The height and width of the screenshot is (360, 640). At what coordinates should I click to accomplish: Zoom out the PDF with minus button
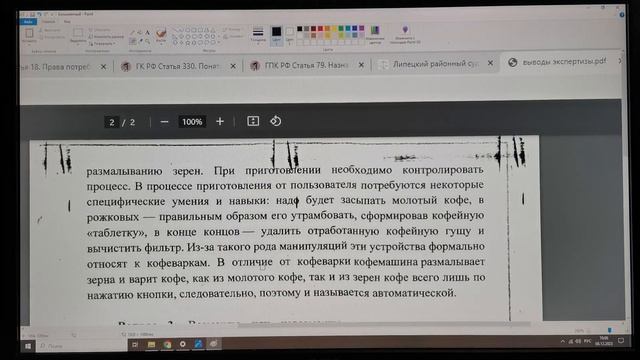point(164,122)
